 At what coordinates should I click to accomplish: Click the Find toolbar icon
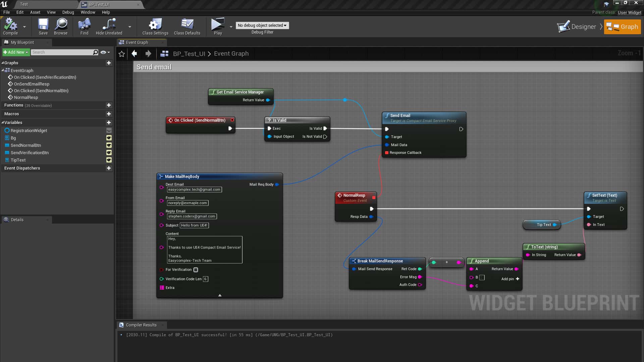click(x=84, y=26)
